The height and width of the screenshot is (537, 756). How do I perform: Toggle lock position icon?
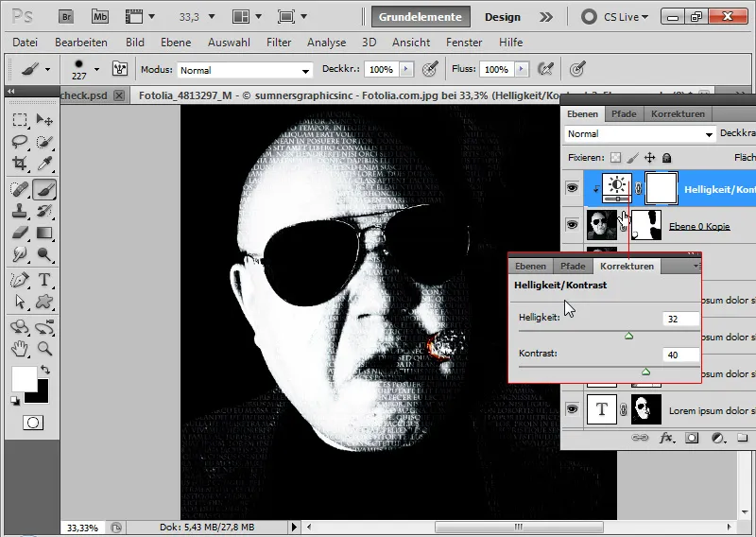click(649, 158)
